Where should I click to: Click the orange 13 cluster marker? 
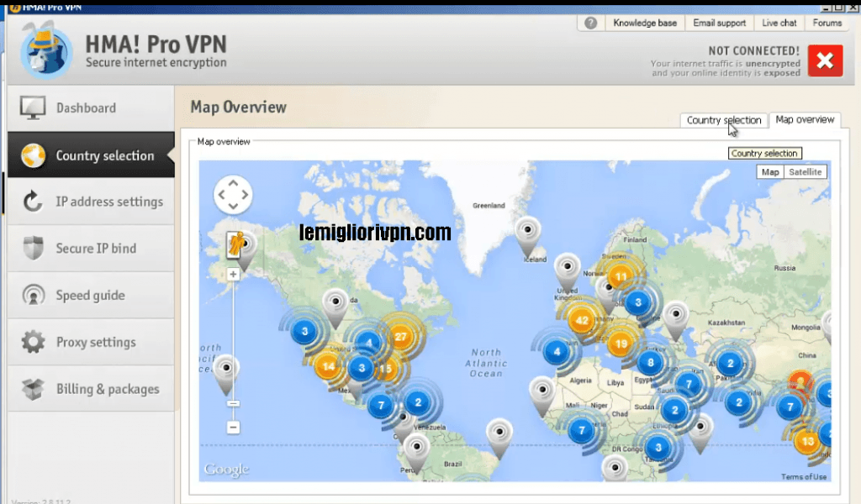(x=807, y=441)
